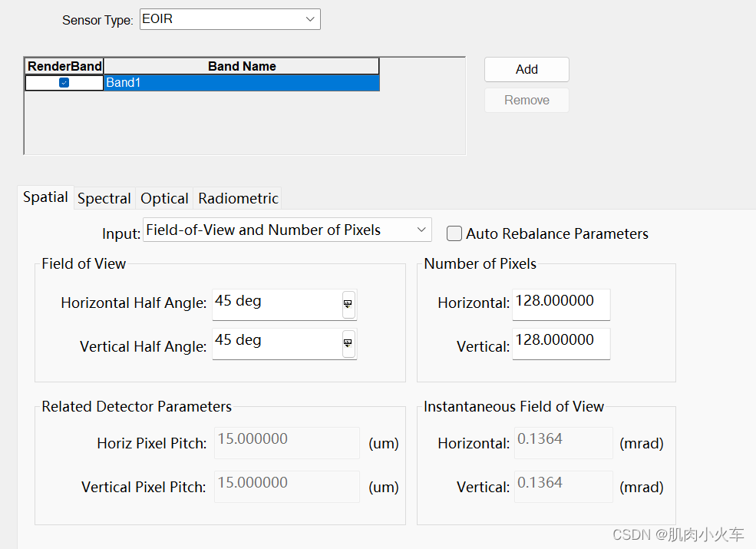Select the Band1 row name
Screen dimensions: 756x549
point(241,83)
